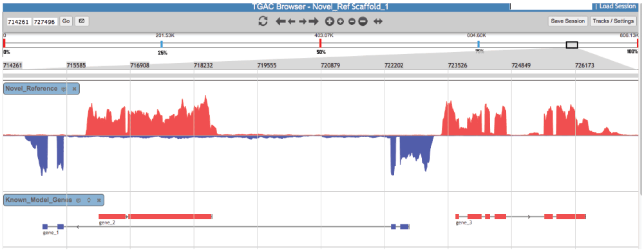644x252 pixels.
Task: Zoom in with the large plus icon
Action: tap(329, 21)
